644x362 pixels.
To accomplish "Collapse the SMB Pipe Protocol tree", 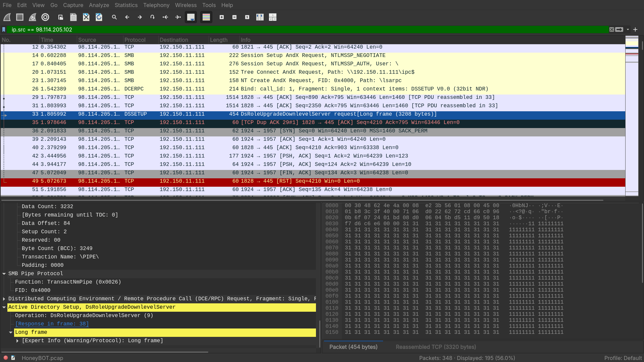I will (4, 274).
